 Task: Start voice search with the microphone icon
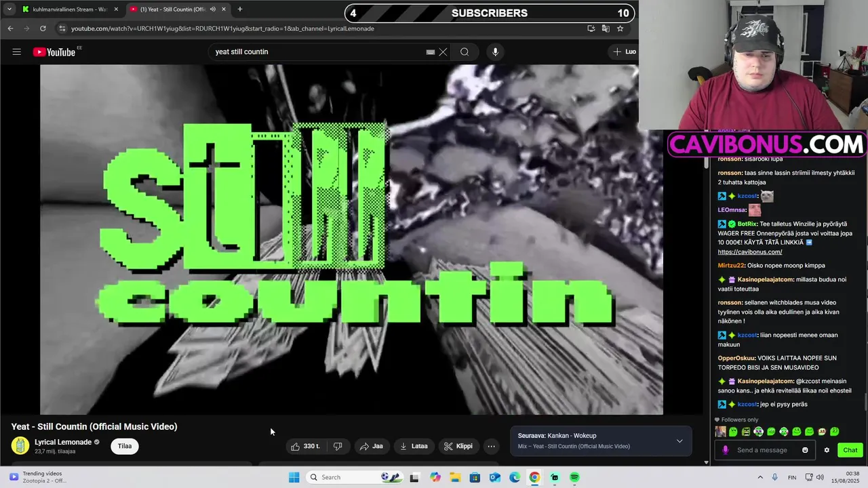coord(495,52)
